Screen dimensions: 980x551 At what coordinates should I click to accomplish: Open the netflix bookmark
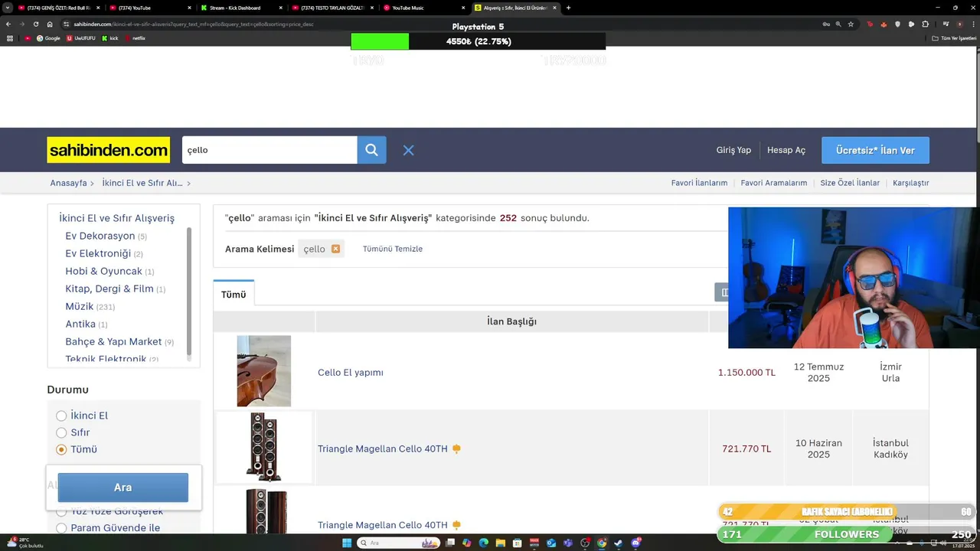tap(135, 38)
